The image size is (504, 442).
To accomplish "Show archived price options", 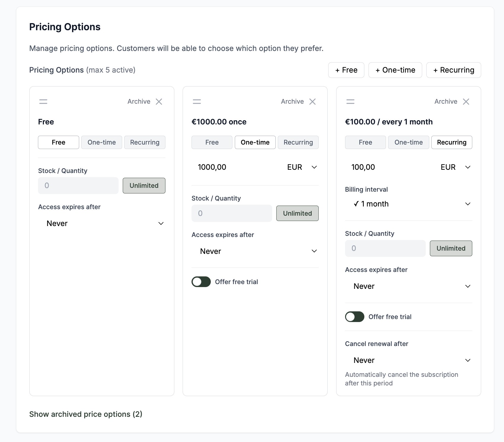I will pos(86,414).
